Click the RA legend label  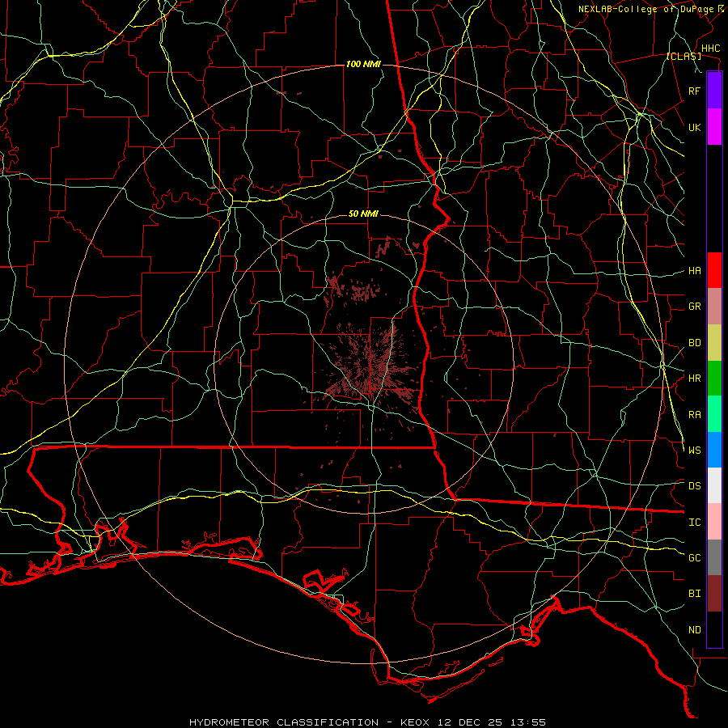(695, 415)
